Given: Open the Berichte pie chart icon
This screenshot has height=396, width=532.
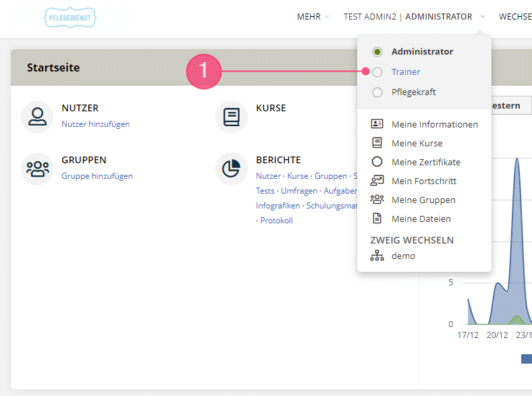Looking at the screenshot, I should (x=232, y=169).
